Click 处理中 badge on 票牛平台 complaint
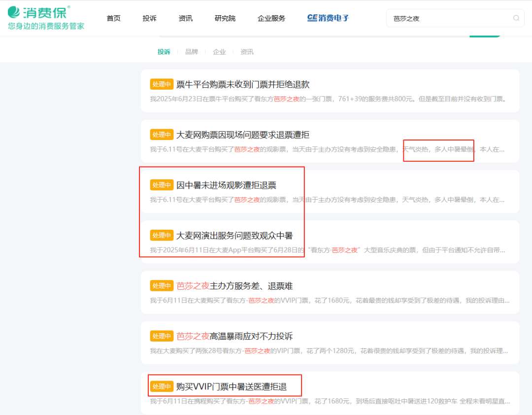Screen dimensions: 532x415 (x=162, y=84)
